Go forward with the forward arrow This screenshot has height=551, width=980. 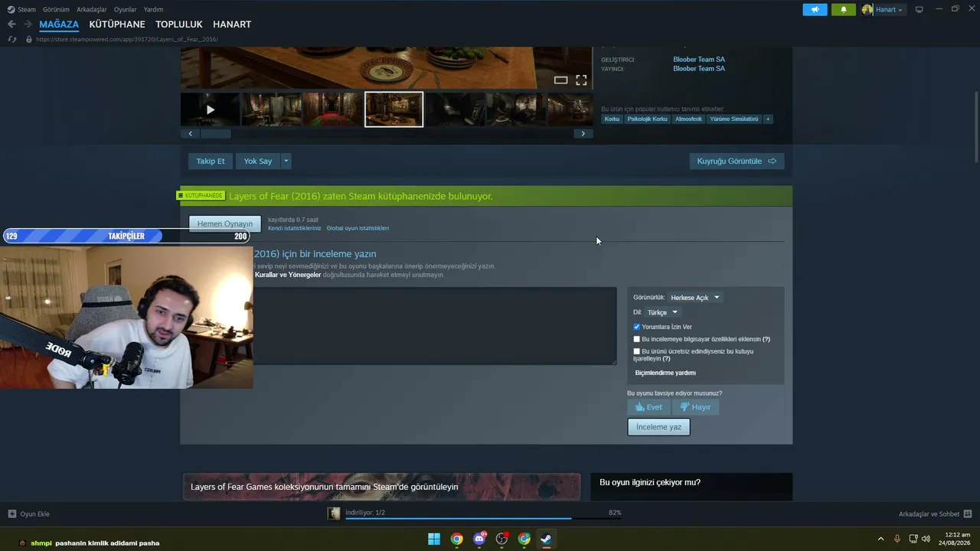pos(28,24)
